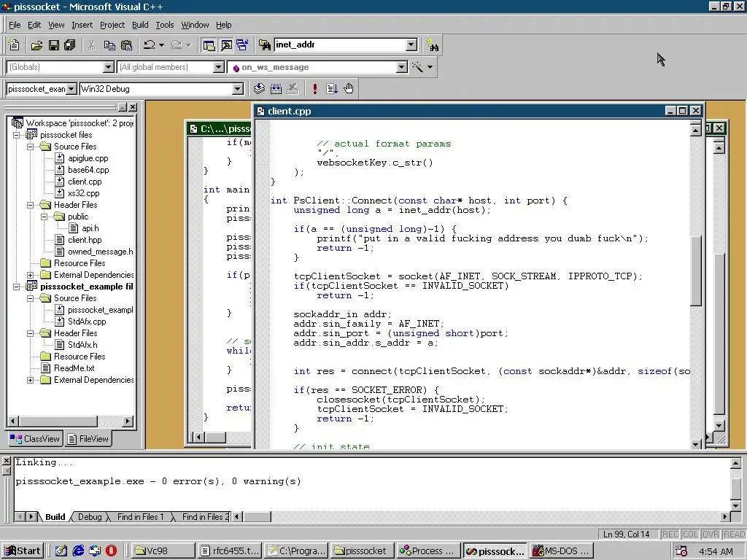
Task: Click the Go debug icon
Action: pyautogui.click(x=332, y=88)
